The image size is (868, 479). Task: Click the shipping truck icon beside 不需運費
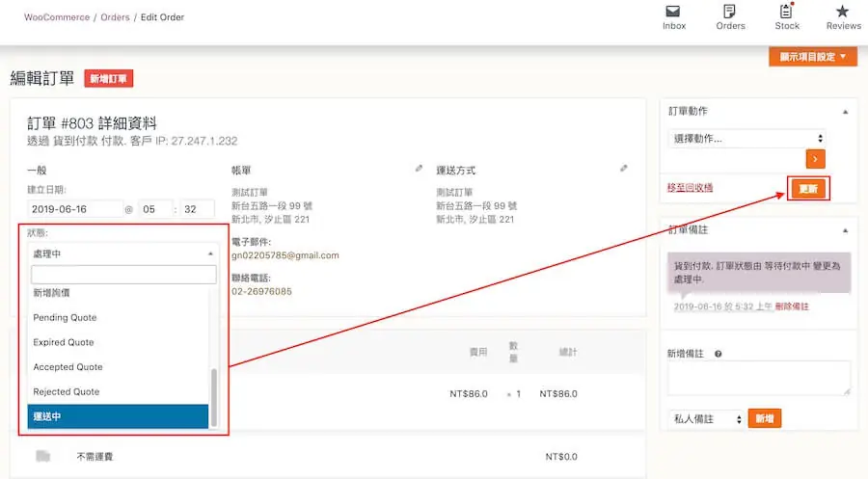coord(43,456)
